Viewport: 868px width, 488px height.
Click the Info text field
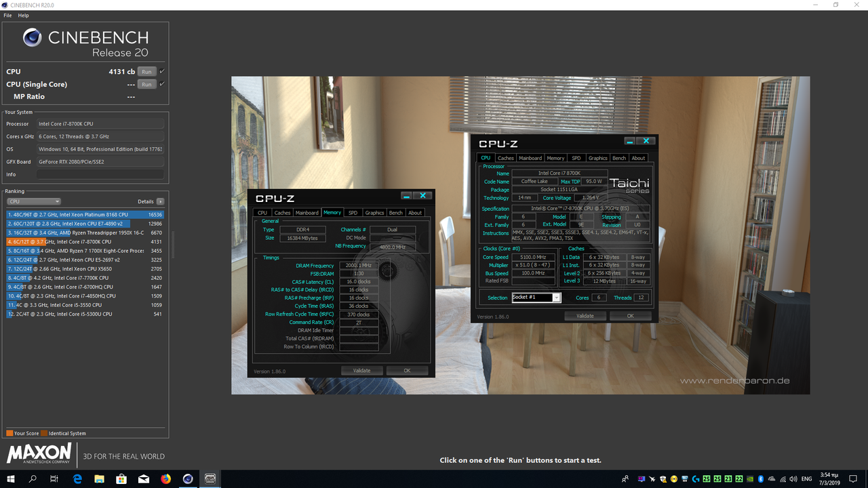tap(100, 174)
